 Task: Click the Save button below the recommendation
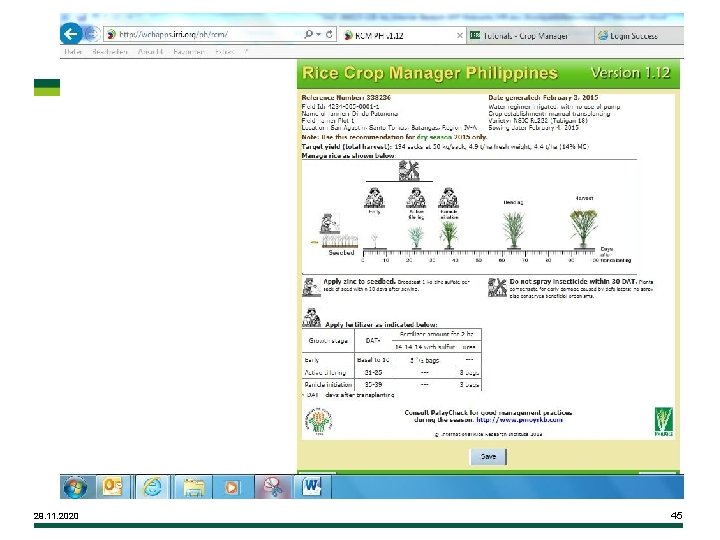[x=488, y=456]
